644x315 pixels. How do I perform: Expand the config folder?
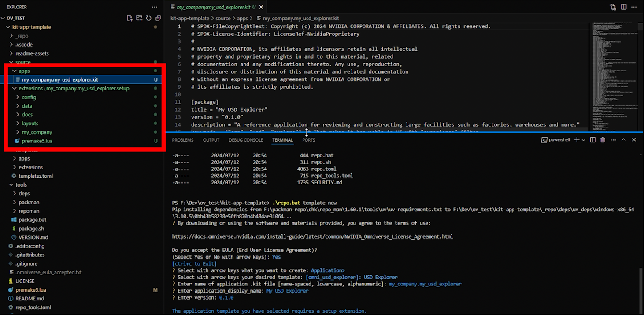[18, 97]
